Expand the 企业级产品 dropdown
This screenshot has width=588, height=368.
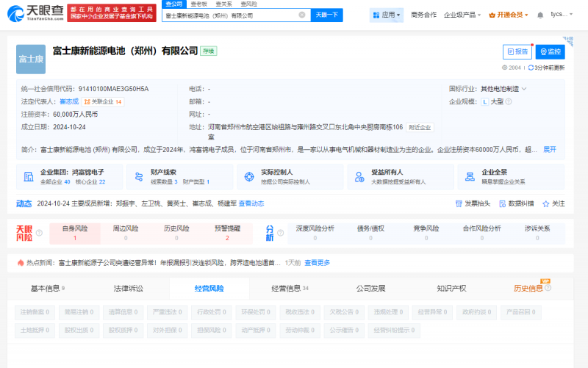point(462,15)
